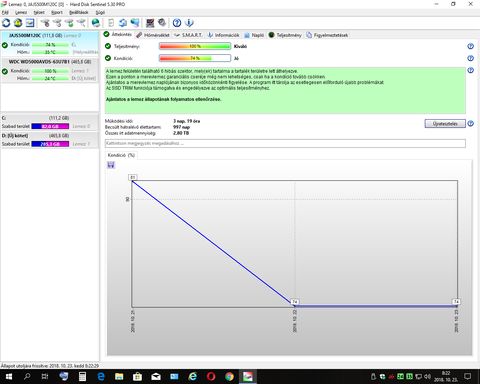Open Windows search in the taskbar
480x384 pixels.
(27, 377)
